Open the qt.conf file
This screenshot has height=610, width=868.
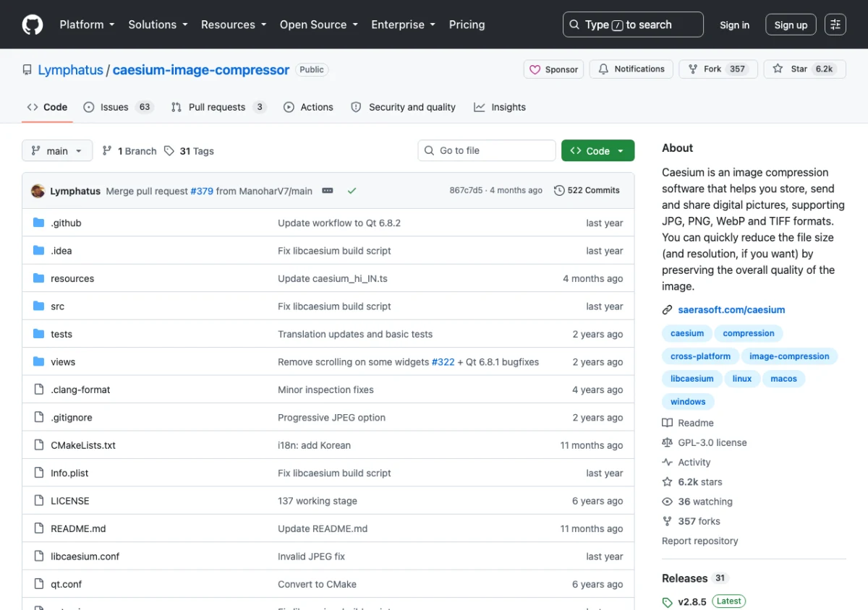coord(66,585)
